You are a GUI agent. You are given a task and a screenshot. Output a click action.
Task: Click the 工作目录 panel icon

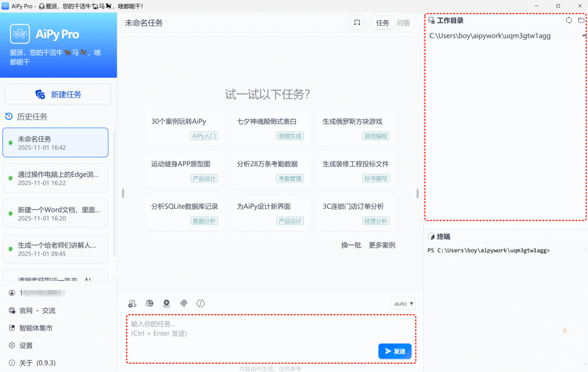(x=431, y=20)
